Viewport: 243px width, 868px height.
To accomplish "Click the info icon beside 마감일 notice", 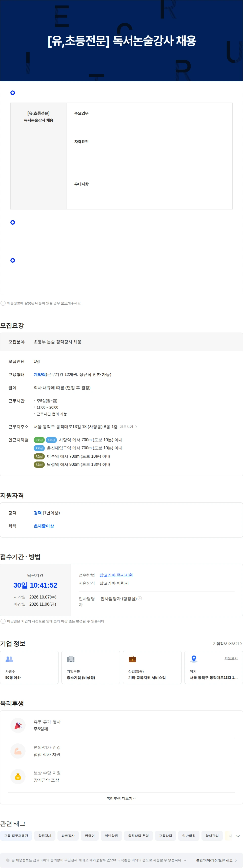I will tap(3, 621).
